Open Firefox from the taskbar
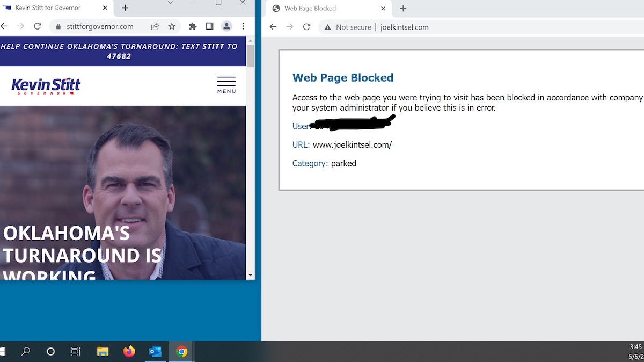The height and width of the screenshot is (362, 644). click(129, 352)
